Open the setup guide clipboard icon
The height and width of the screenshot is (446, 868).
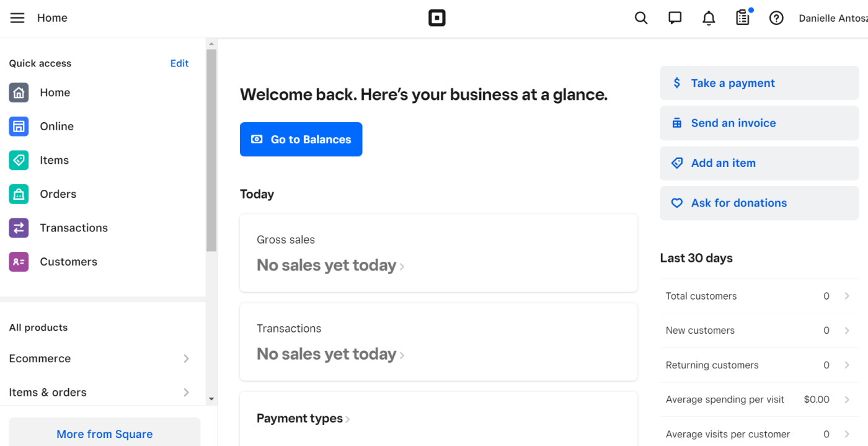pos(743,17)
